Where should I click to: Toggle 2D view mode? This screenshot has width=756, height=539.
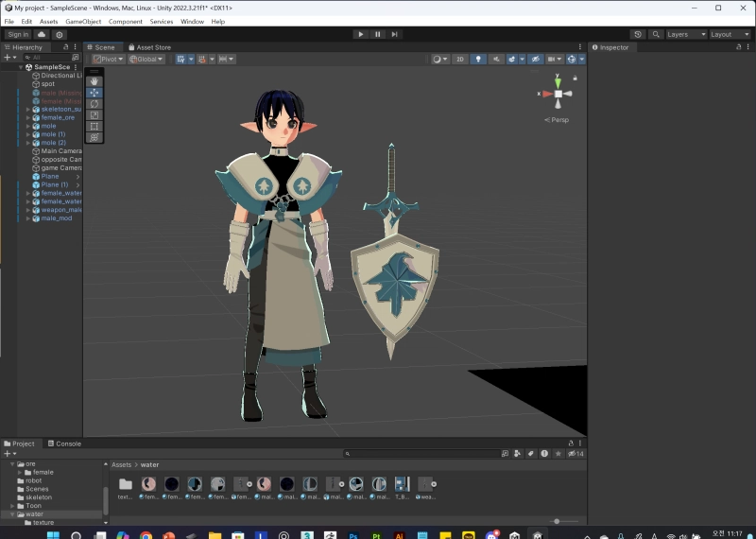(460, 59)
